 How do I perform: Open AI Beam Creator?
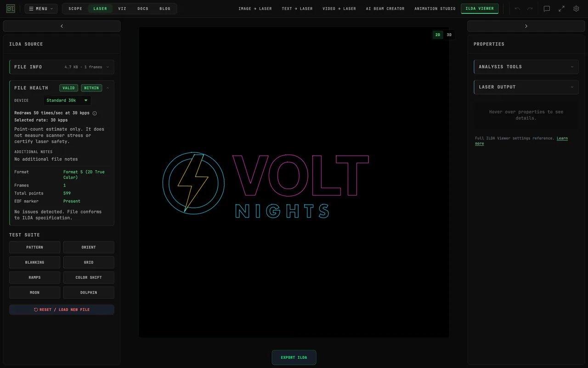pos(385,9)
